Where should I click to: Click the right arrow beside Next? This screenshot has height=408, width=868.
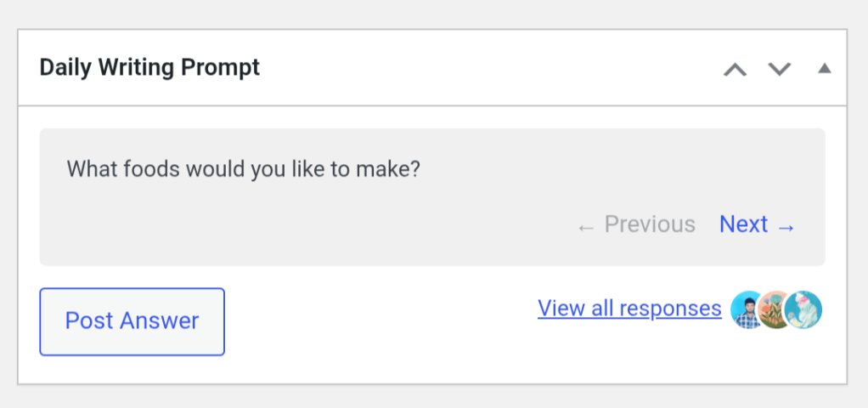786,226
